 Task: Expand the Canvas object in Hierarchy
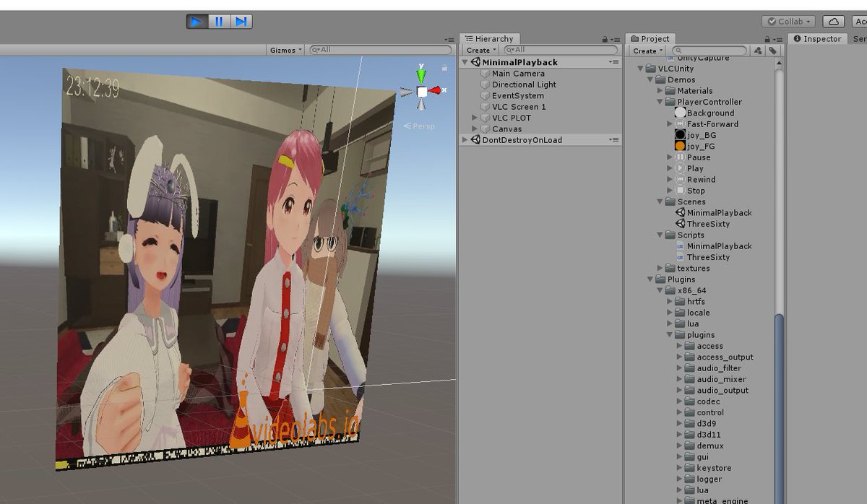475,129
